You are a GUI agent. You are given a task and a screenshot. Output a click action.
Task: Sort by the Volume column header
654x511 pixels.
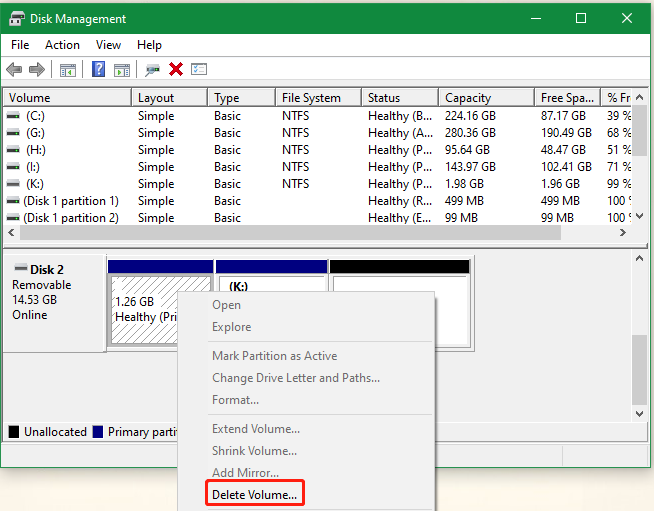pos(67,98)
